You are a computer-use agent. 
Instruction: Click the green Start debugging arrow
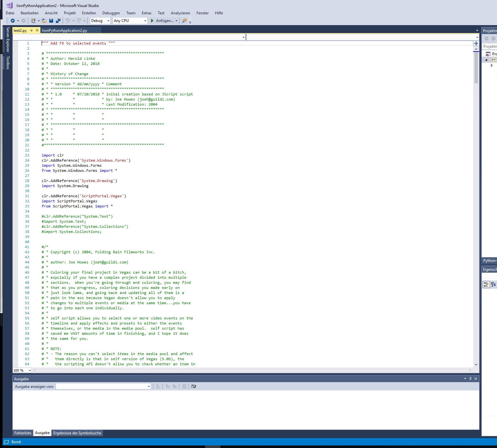(152, 21)
